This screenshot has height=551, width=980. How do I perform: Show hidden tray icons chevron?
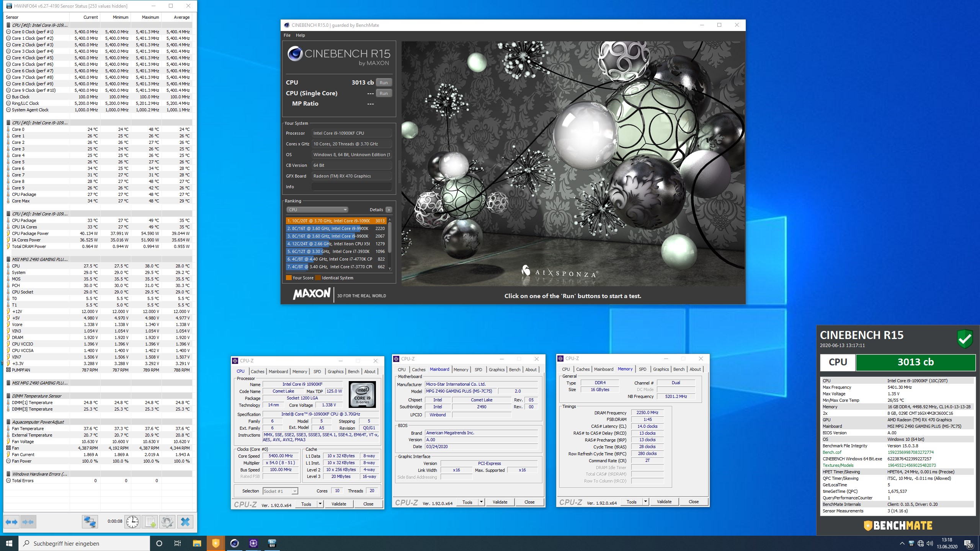[902, 543]
